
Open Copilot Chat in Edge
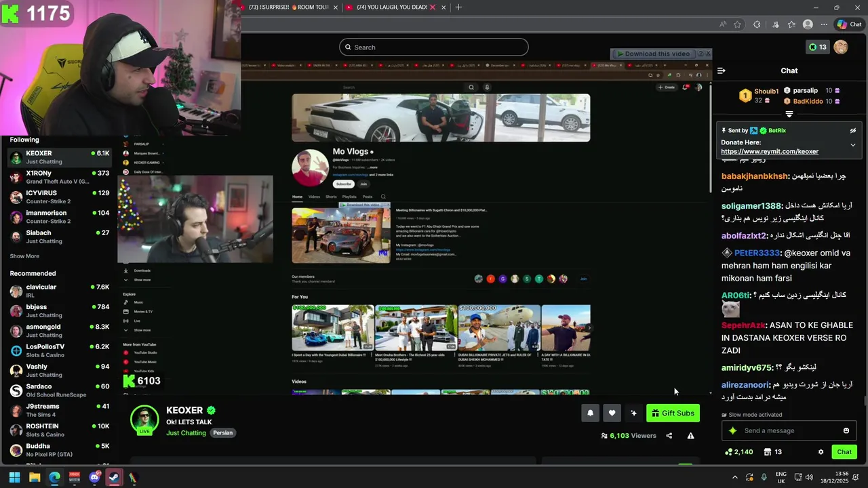click(849, 24)
